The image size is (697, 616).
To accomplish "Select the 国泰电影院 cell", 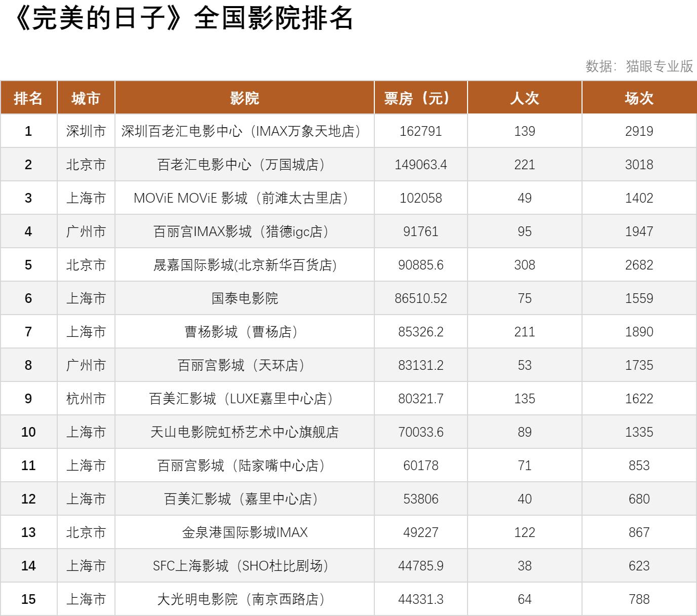I will [x=245, y=298].
